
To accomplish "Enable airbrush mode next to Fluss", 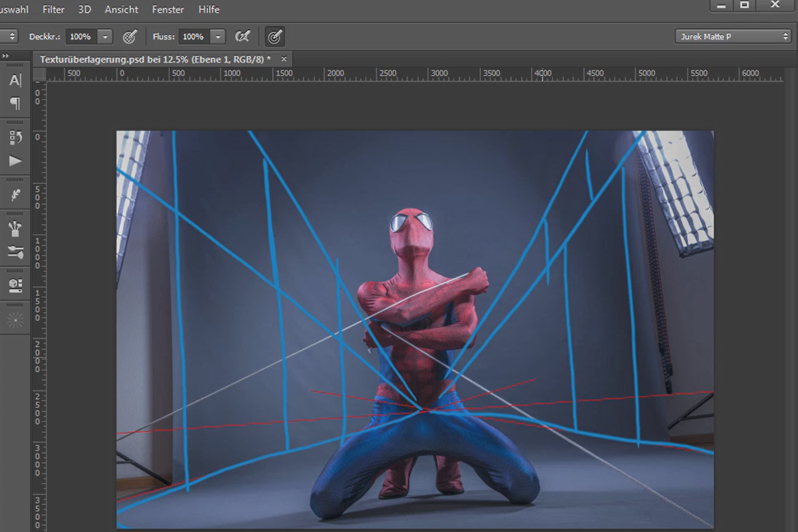I will (243, 37).
